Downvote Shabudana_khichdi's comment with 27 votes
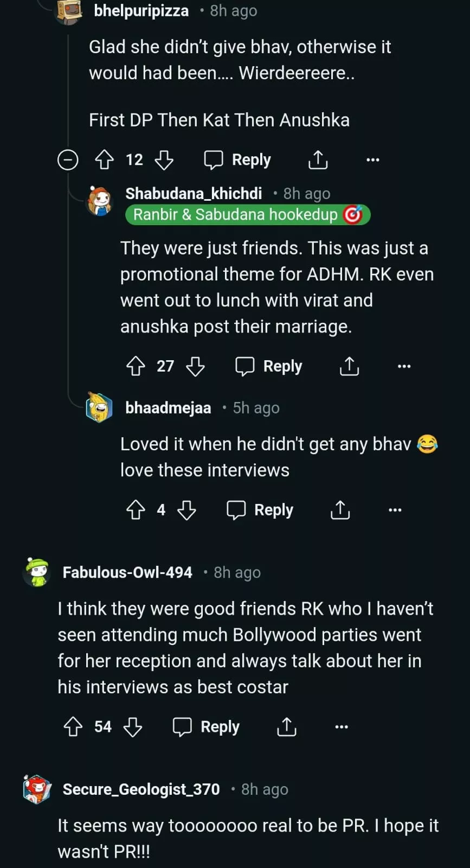The width and height of the screenshot is (470, 868). click(195, 366)
